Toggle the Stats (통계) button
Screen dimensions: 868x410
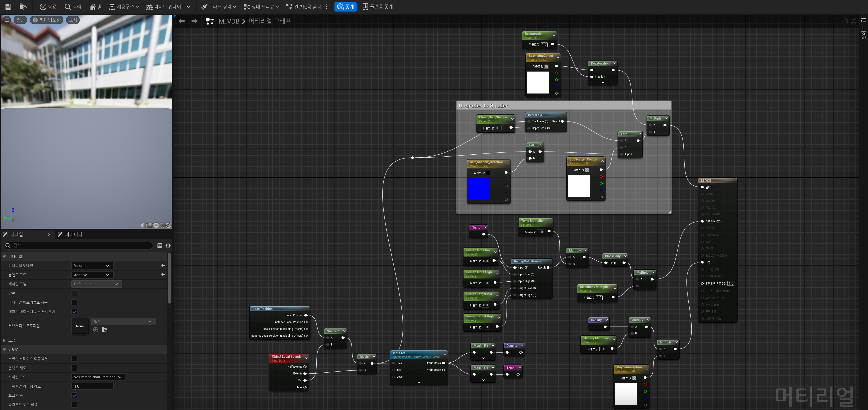pos(345,7)
